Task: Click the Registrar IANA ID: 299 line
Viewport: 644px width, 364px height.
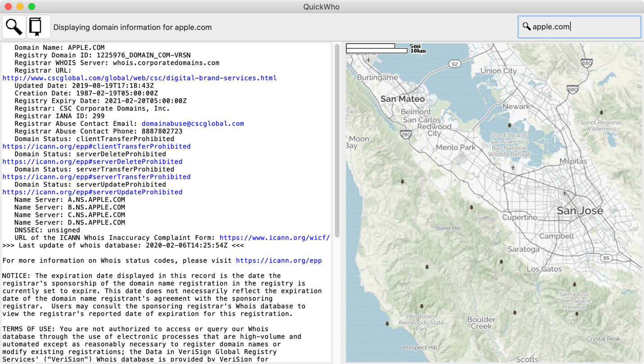Action: [x=59, y=116]
